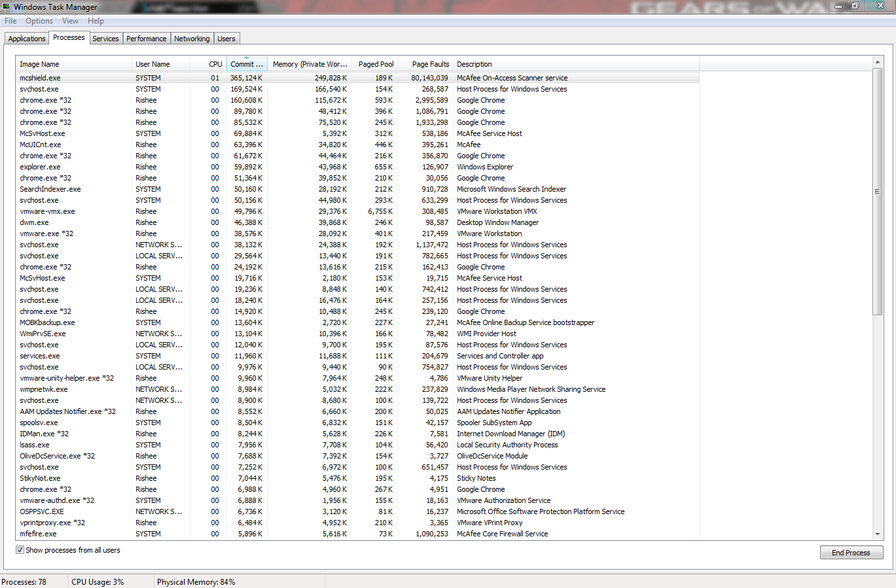Select the StikyNot.exe process
The image size is (896, 588).
(357, 478)
